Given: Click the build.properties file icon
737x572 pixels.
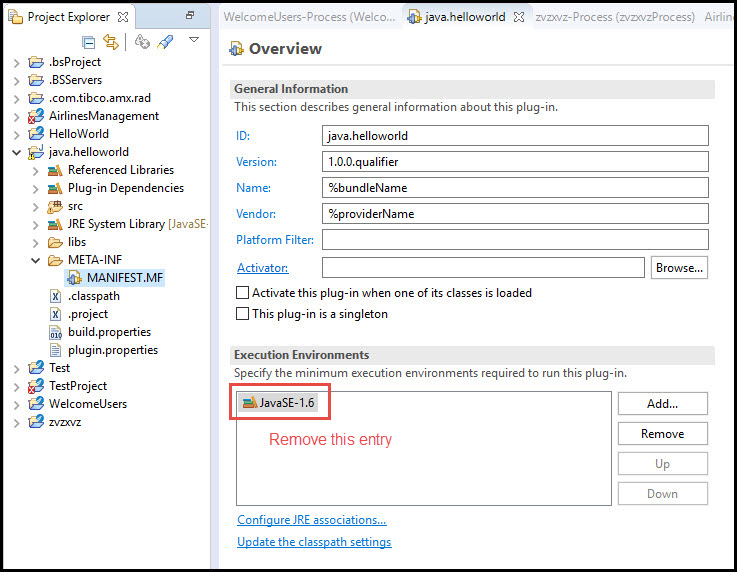Looking at the screenshot, I should pyautogui.click(x=56, y=332).
